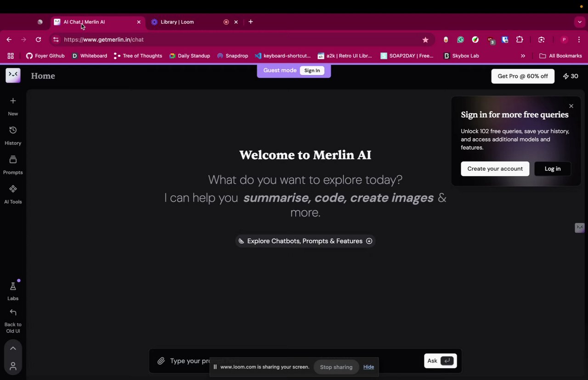Open a new browser tab
This screenshot has width=588, height=380.
(250, 22)
